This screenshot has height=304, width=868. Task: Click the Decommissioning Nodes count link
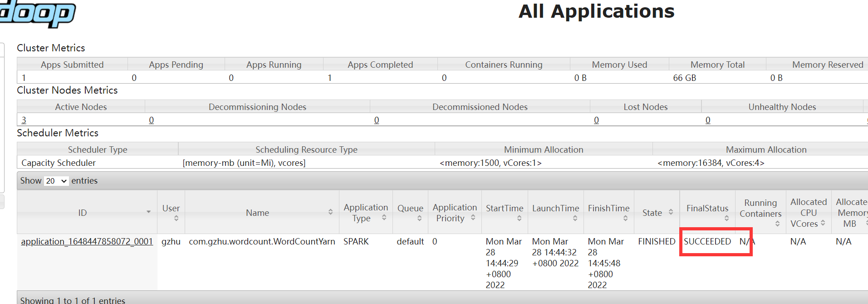(x=152, y=120)
